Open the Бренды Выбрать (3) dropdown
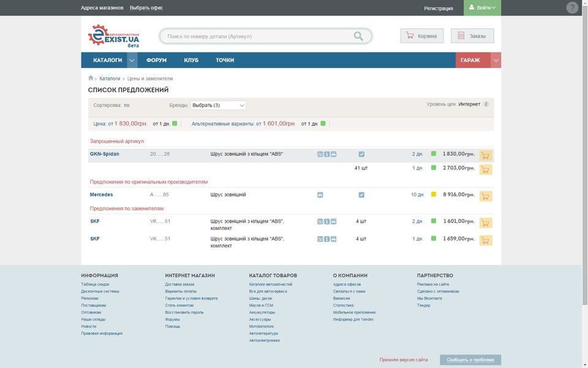This screenshot has width=588, height=368. click(x=218, y=105)
